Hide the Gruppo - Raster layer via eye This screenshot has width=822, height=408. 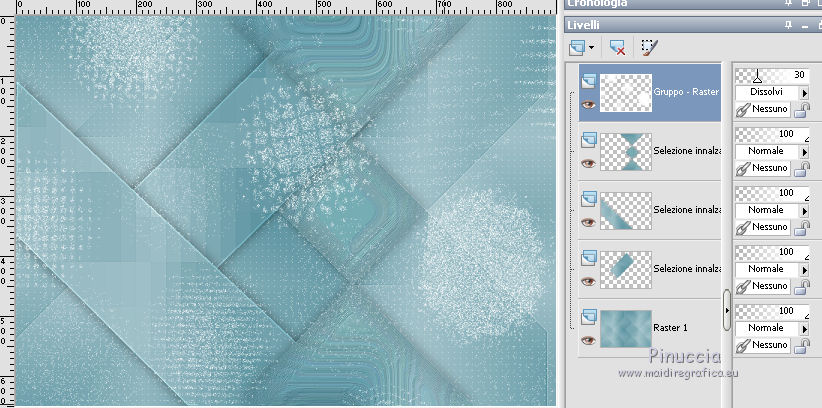coord(588,104)
